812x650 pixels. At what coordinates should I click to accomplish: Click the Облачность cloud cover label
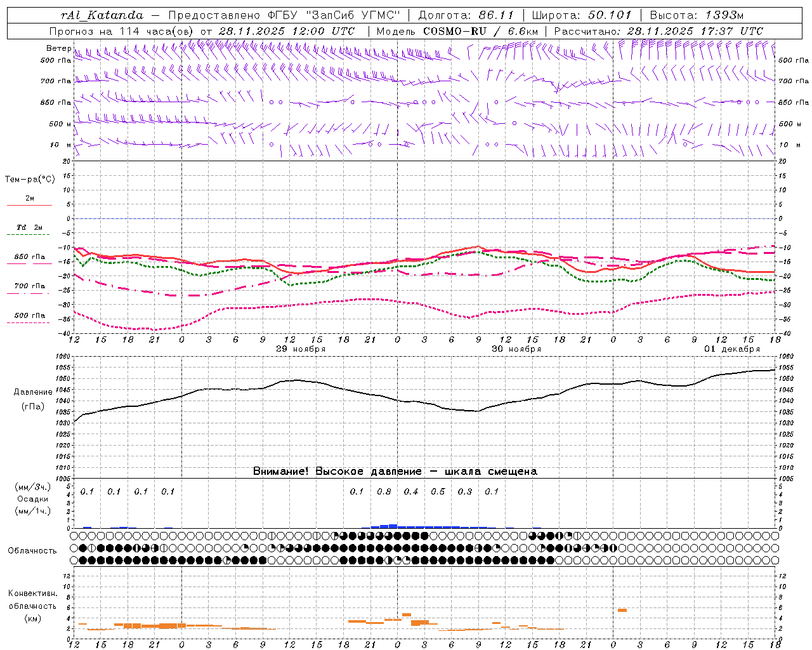pyautogui.click(x=32, y=550)
